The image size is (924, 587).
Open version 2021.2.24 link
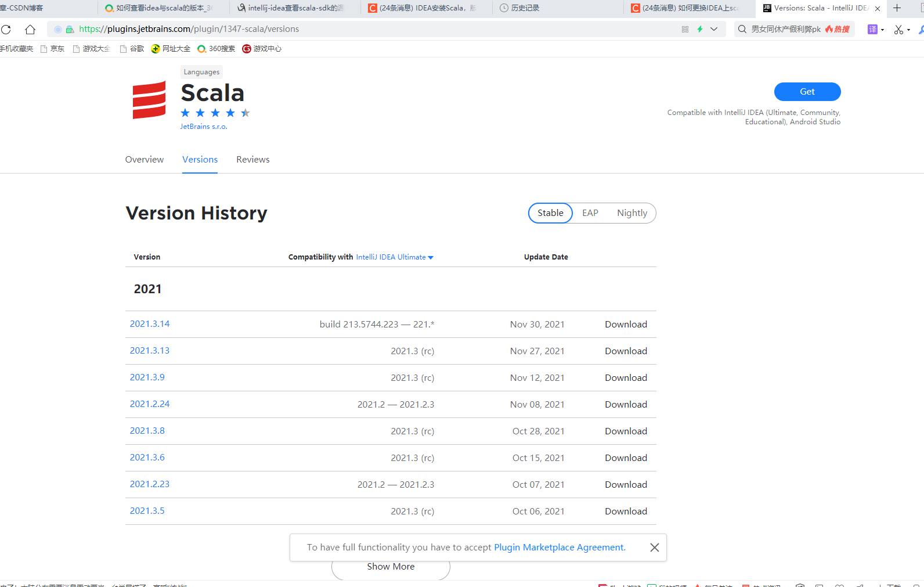click(x=150, y=404)
